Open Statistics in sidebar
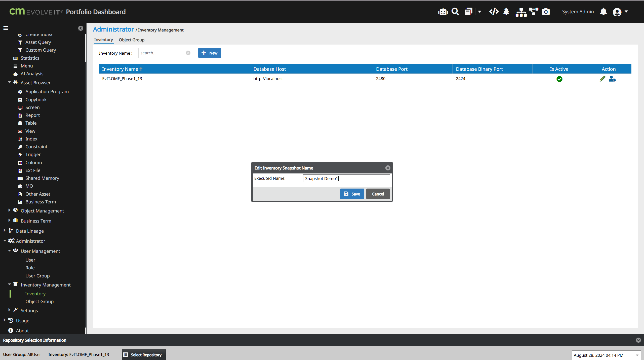 (30, 58)
